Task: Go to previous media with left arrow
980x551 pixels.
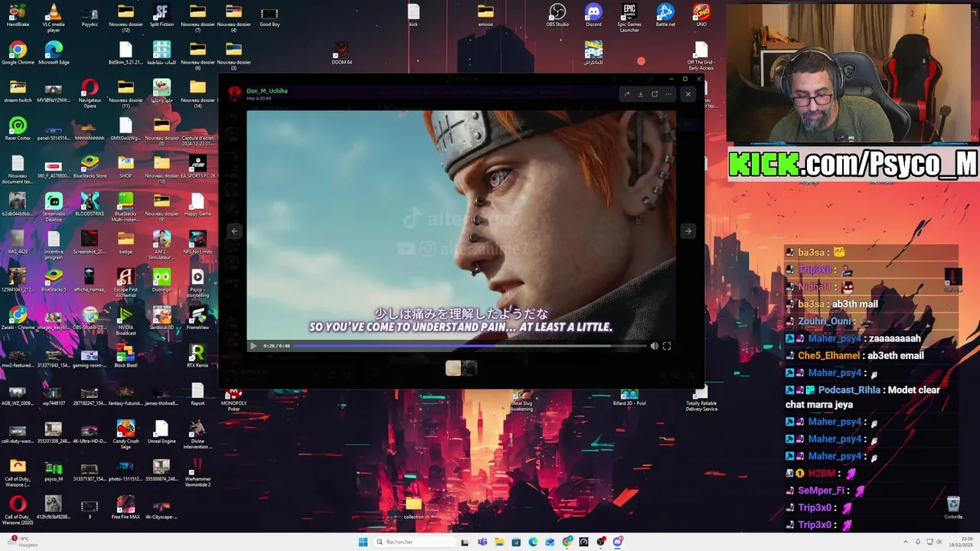Action: (x=234, y=231)
